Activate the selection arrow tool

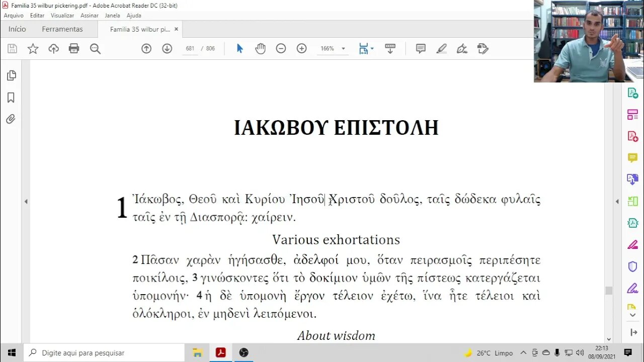coord(240,49)
